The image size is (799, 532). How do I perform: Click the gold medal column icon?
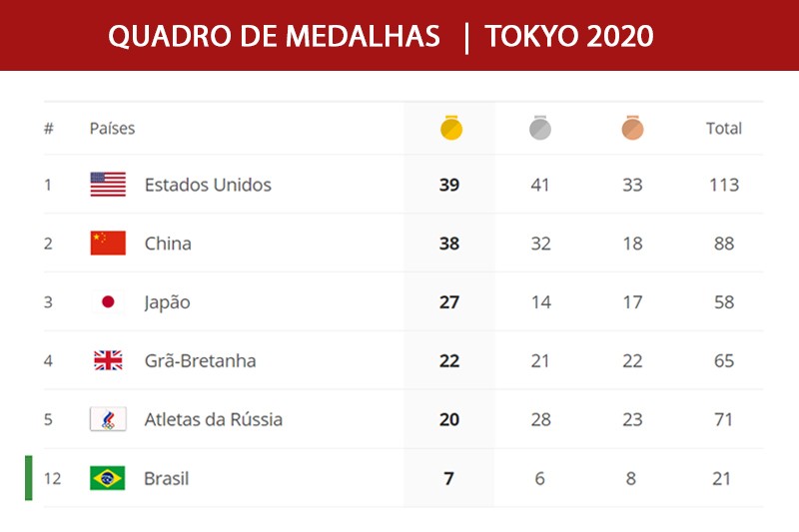451,128
